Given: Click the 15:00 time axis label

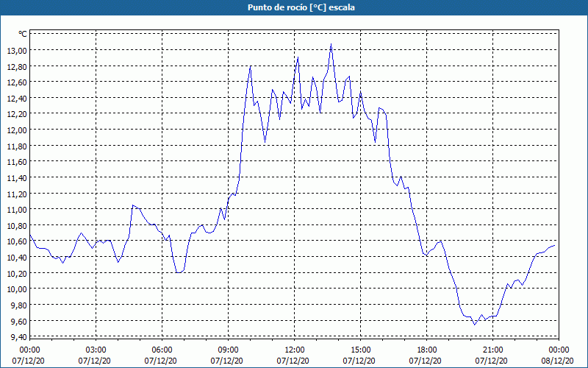Looking at the screenshot, I should pyautogui.click(x=360, y=350).
